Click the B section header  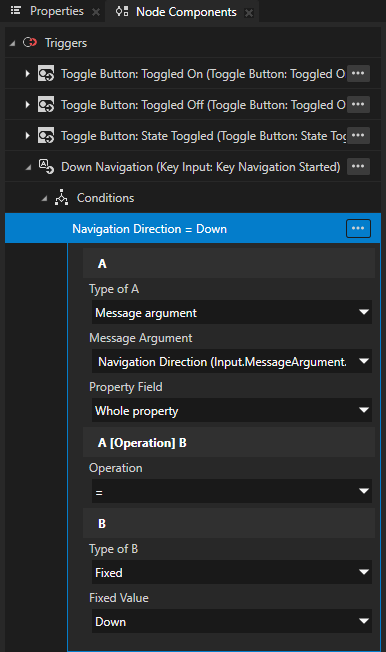pyautogui.click(x=229, y=523)
